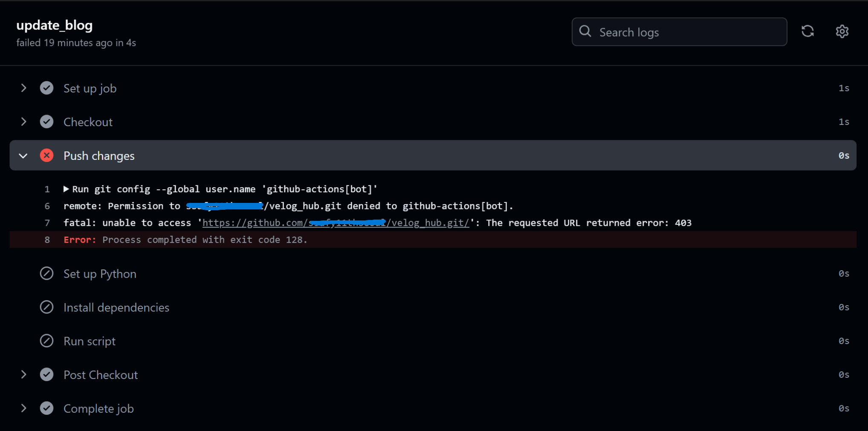Click the Run script step label
This screenshot has height=431, width=868.
tap(90, 341)
